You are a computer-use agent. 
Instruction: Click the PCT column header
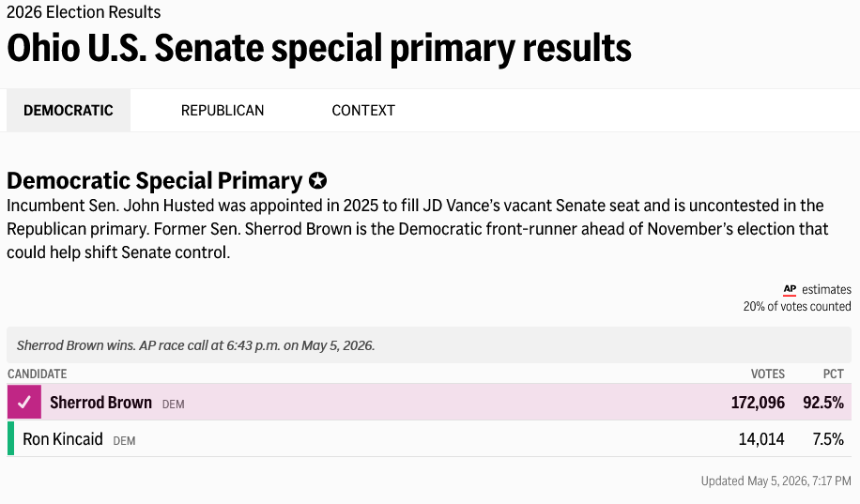[x=833, y=374]
